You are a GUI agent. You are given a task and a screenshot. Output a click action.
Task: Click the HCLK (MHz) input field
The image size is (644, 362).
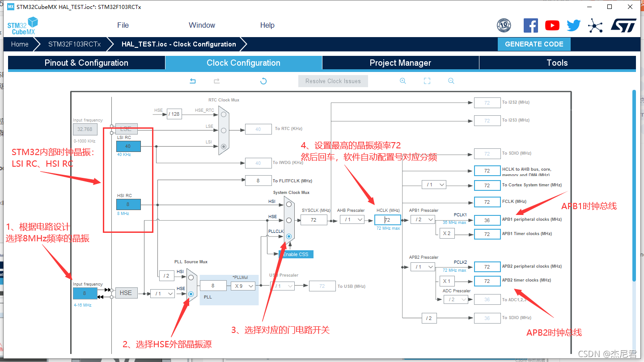[388, 219]
